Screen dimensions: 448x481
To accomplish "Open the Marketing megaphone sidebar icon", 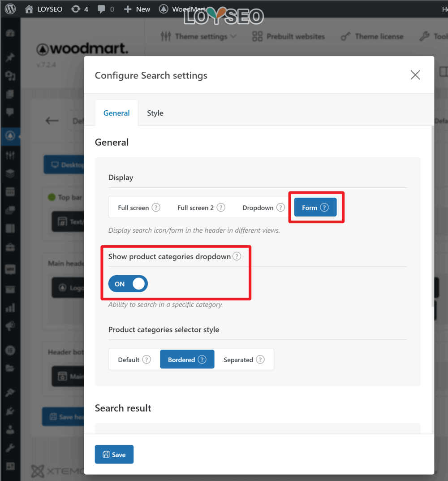I will pyautogui.click(x=10, y=326).
